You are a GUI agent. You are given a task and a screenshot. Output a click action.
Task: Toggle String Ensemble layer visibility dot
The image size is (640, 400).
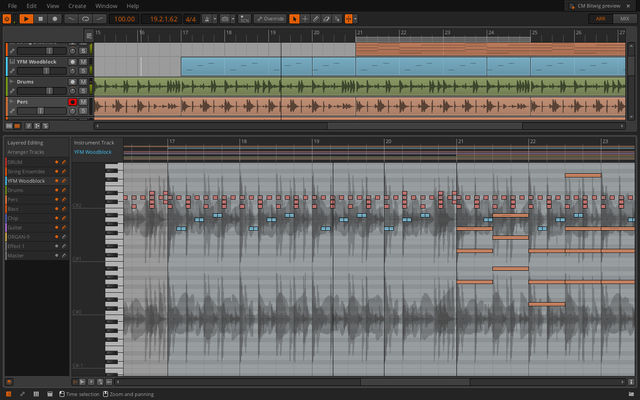click(57, 171)
